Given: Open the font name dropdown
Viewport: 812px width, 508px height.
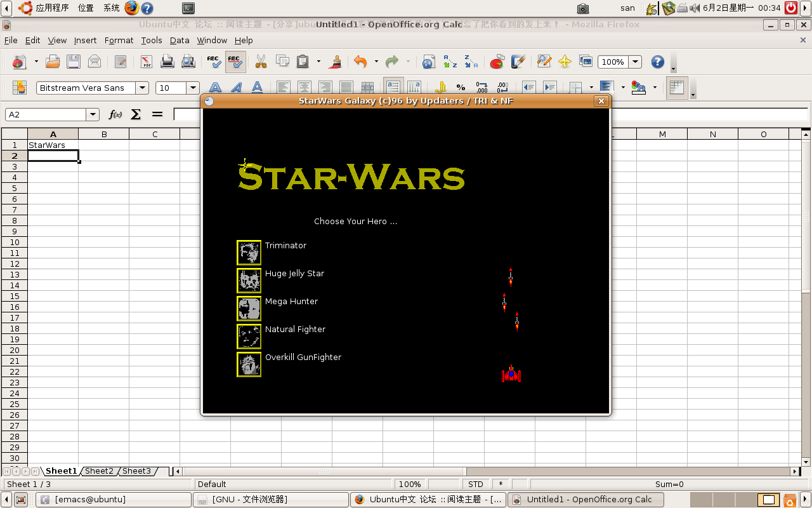Looking at the screenshot, I should point(143,88).
